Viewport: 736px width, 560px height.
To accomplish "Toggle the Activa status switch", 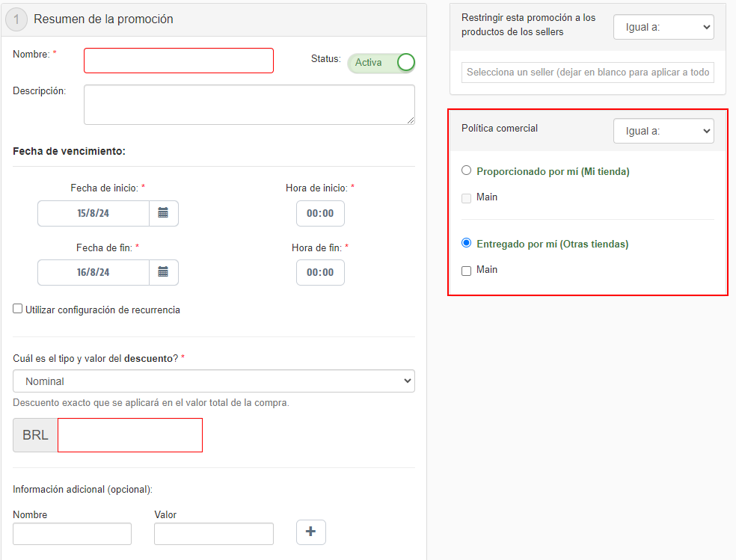I will point(381,63).
